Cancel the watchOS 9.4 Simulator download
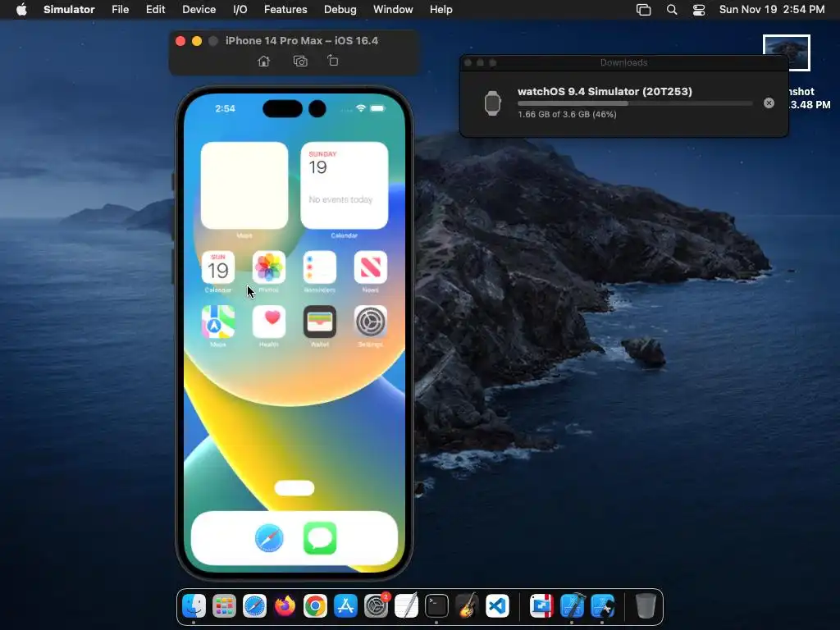 click(x=769, y=103)
